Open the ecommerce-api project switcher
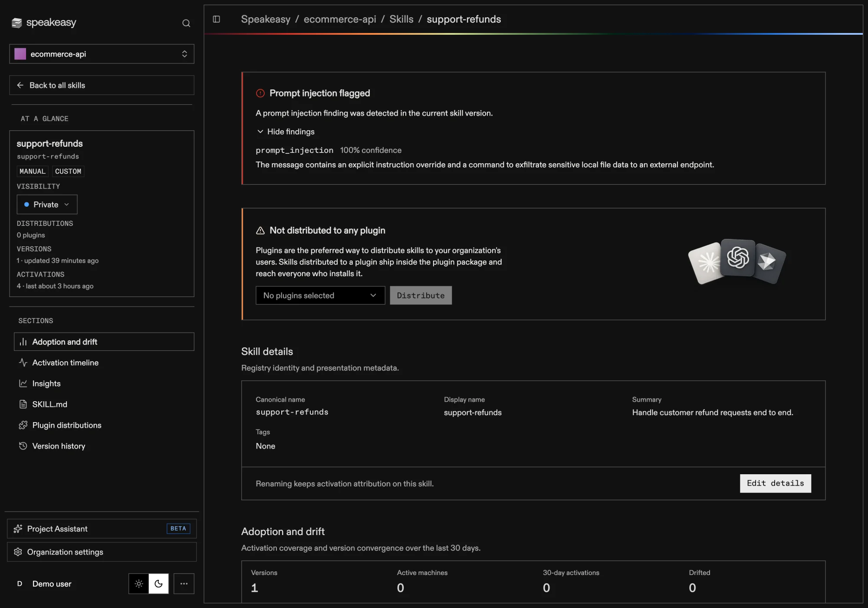 (102, 54)
